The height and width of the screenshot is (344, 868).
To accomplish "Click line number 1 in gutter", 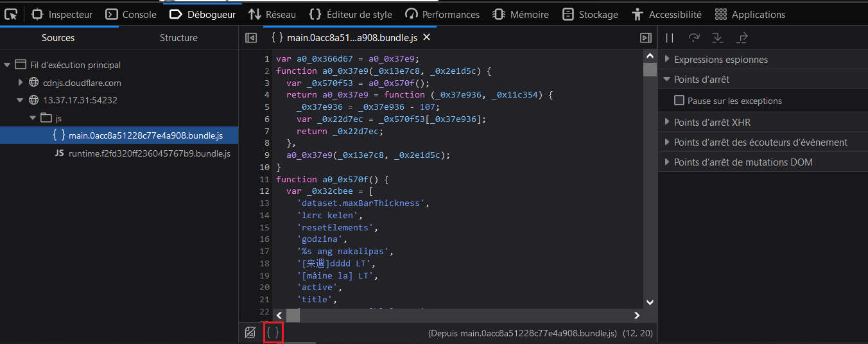I will pos(267,58).
